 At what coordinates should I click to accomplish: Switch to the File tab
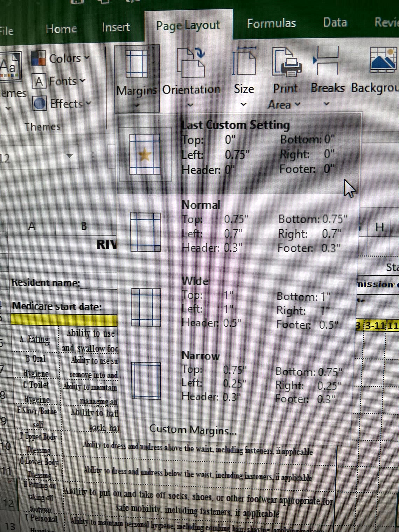pyautogui.click(x=6, y=31)
